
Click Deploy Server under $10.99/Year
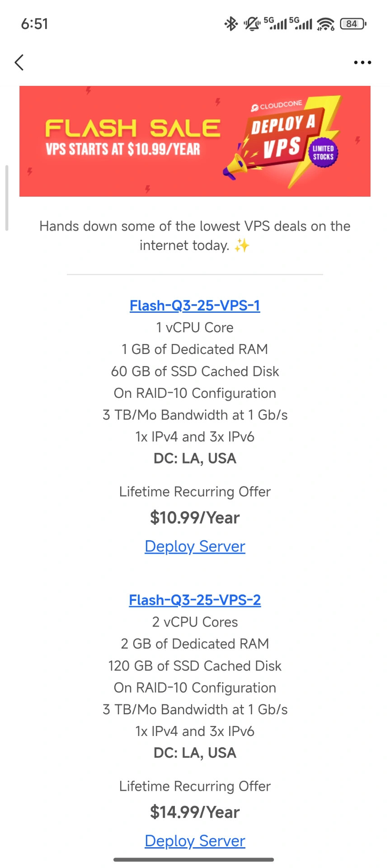click(195, 546)
